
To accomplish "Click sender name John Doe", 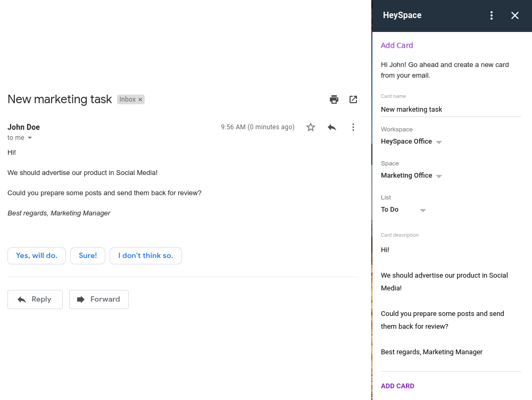I will [x=24, y=127].
